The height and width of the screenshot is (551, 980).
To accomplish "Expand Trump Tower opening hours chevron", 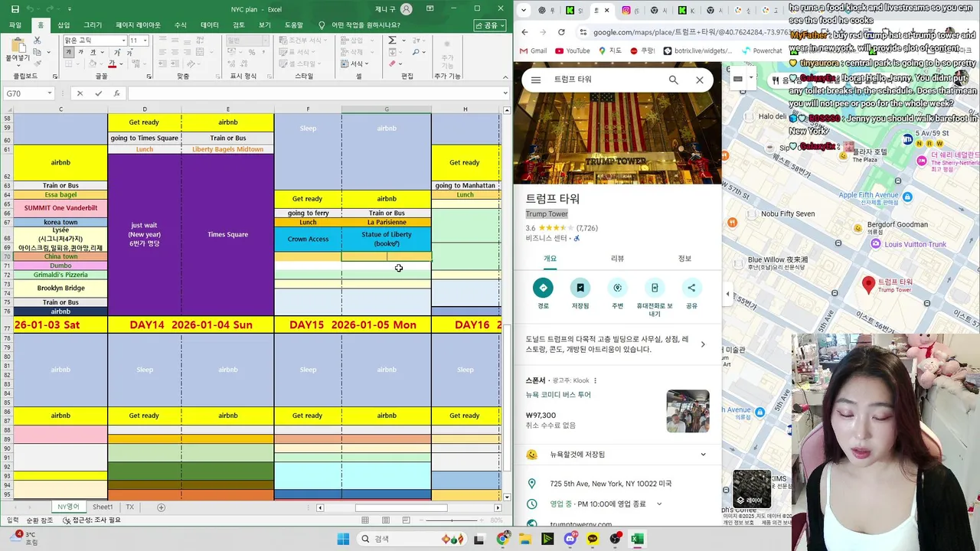I will click(x=659, y=504).
